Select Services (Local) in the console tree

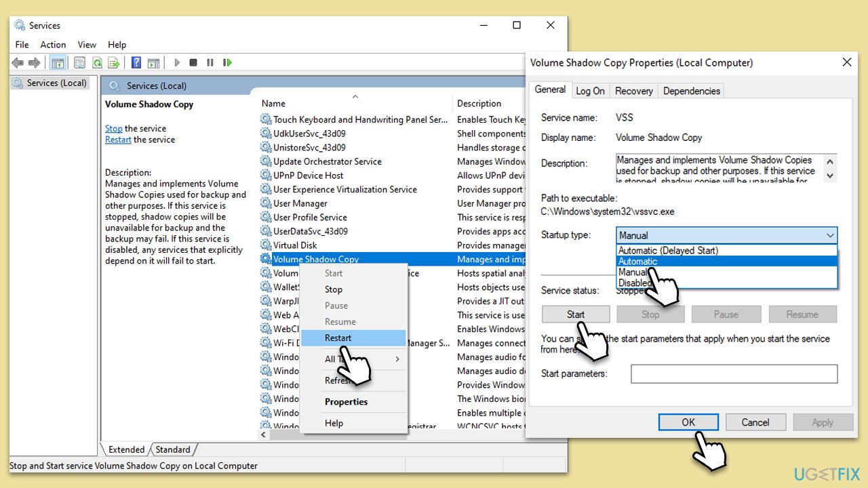(x=50, y=83)
